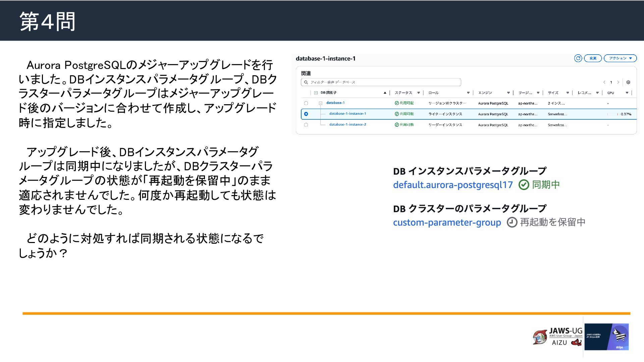The height and width of the screenshot is (362, 644).
Task: Go to the previous page arrow
Action: click(604, 82)
